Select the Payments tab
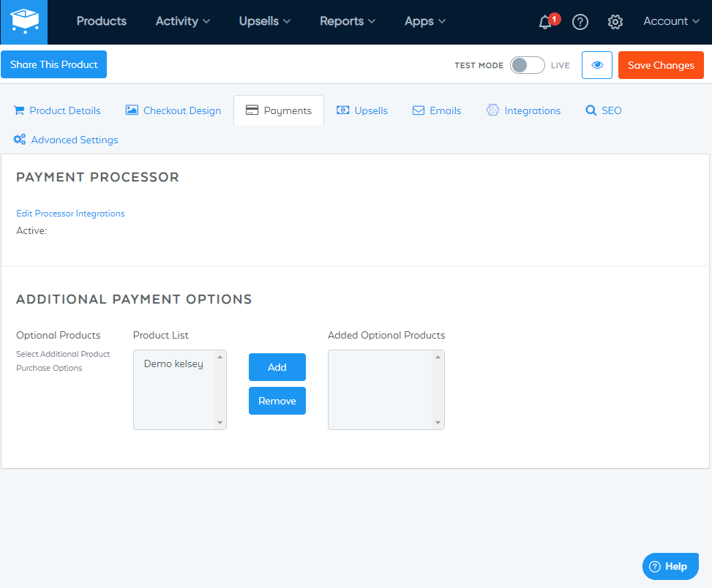 tap(279, 110)
